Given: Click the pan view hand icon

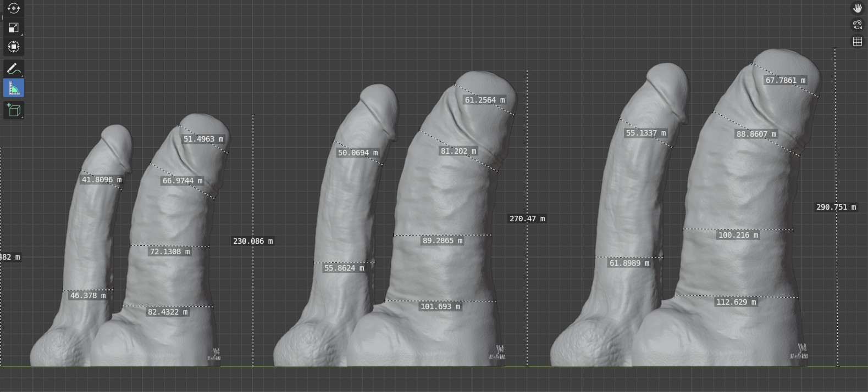Looking at the screenshot, I should click(857, 8).
